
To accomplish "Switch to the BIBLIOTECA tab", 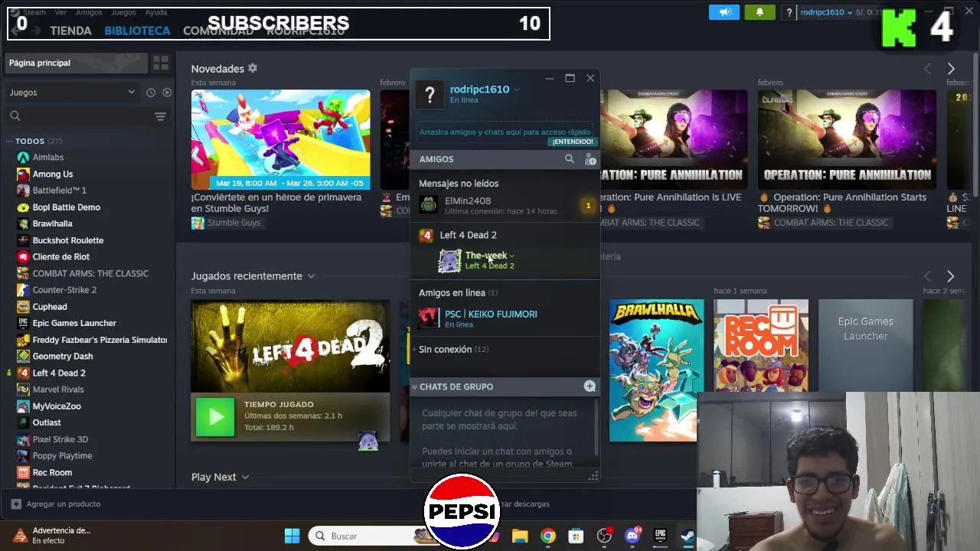I will pyautogui.click(x=137, y=31).
